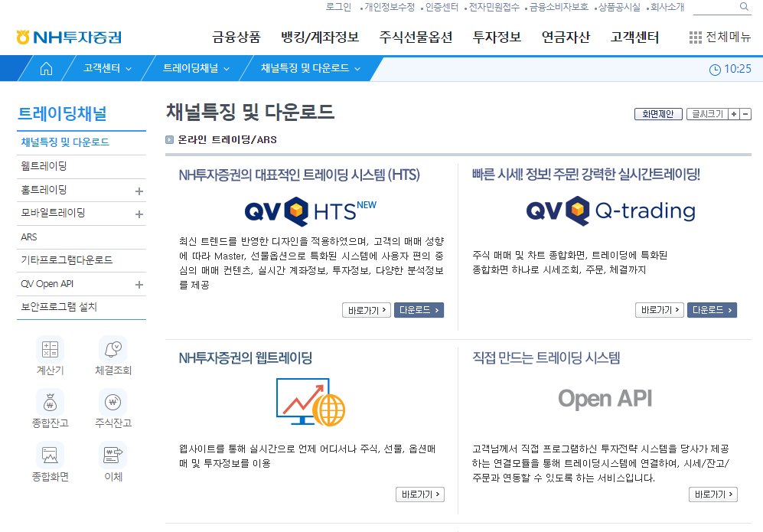Click the QV HTS logo

(311, 212)
